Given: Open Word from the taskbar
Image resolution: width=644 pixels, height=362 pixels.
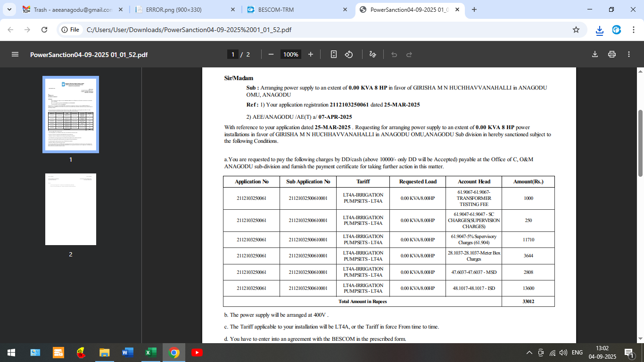Looking at the screenshot, I should pos(127,353).
